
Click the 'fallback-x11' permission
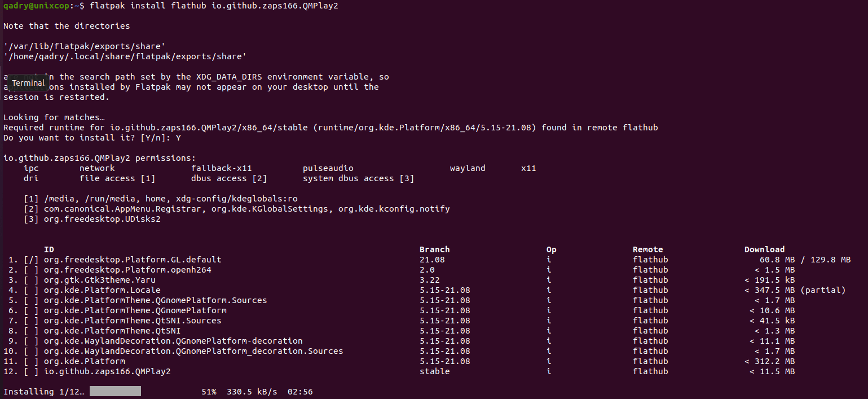(x=222, y=168)
